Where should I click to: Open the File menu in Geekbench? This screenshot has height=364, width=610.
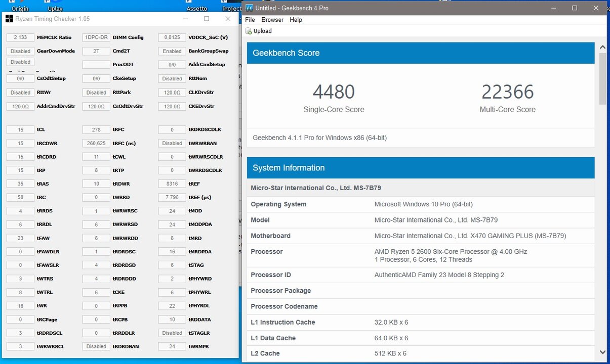[x=250, y=20]
